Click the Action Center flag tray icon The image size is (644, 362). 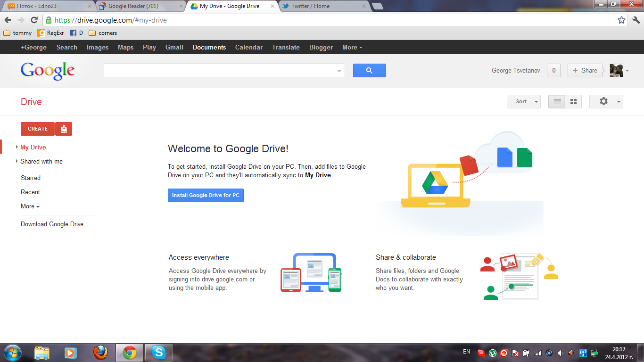[x=515, y=353]
